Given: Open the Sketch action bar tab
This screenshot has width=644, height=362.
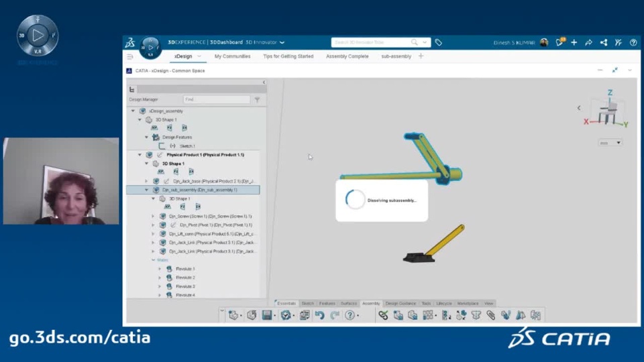Looking at the screenshot, I should click(308, 303).
